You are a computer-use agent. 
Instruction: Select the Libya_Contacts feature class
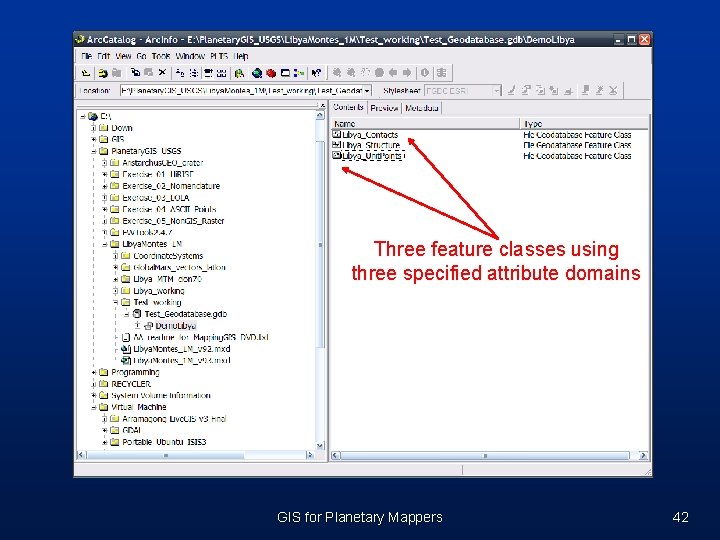366,135
